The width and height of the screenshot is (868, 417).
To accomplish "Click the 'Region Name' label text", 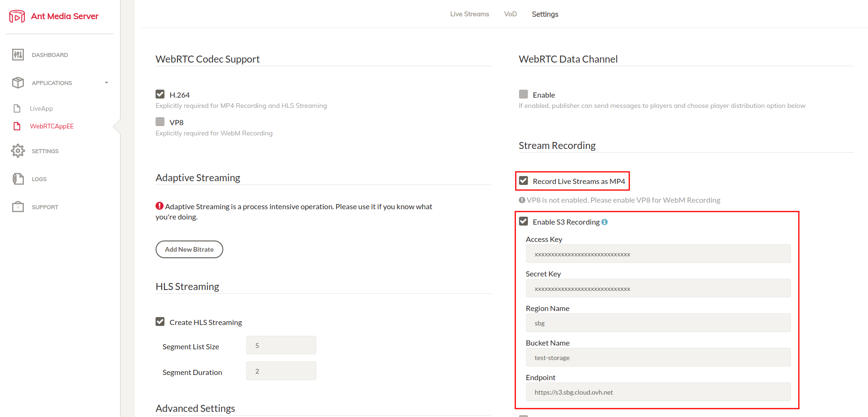I will (x=548, y=308).
